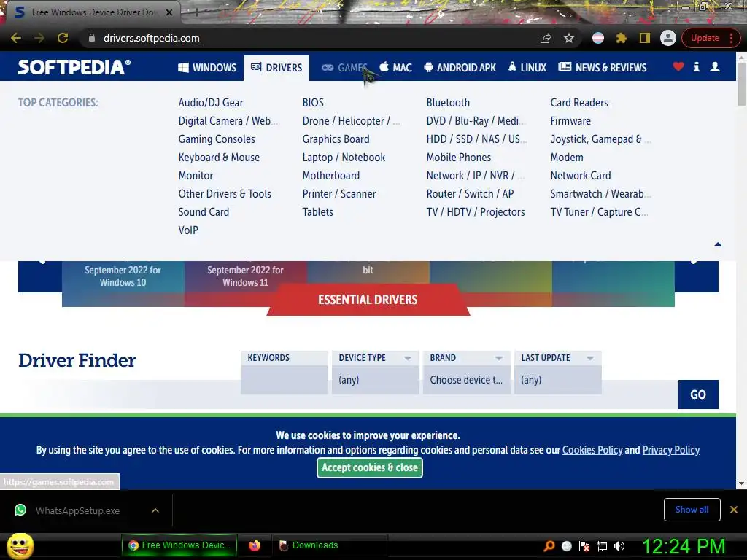Open the Android APK section
The width and height of the screenshot is (747, 560).
click(x=460, y=68)
